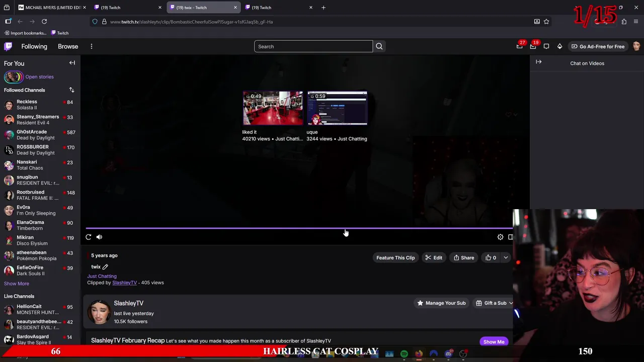This screenshot has height=362, width=644.
Task: Mute the clip volume speaker
Action: click(99, 237)
